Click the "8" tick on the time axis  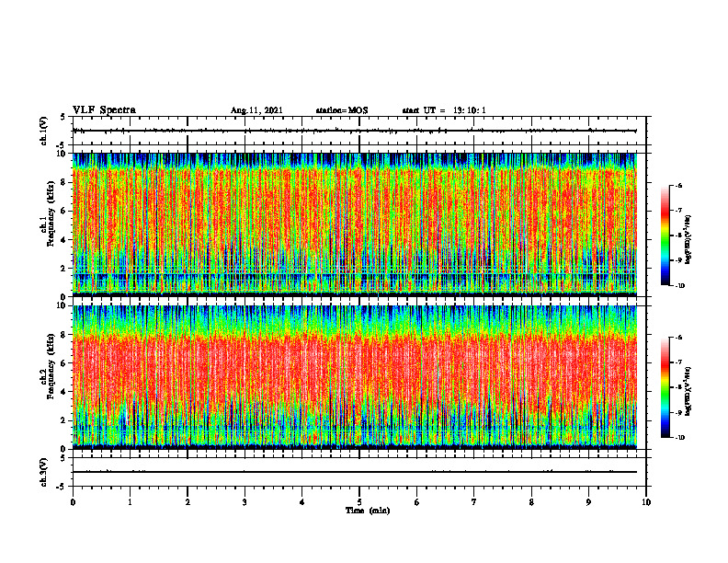(531, 502)
